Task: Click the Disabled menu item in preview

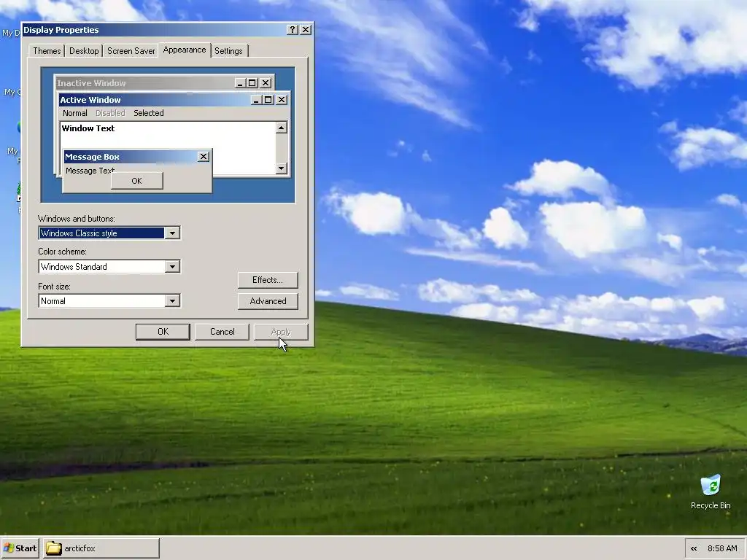Action: pos(110,113)
